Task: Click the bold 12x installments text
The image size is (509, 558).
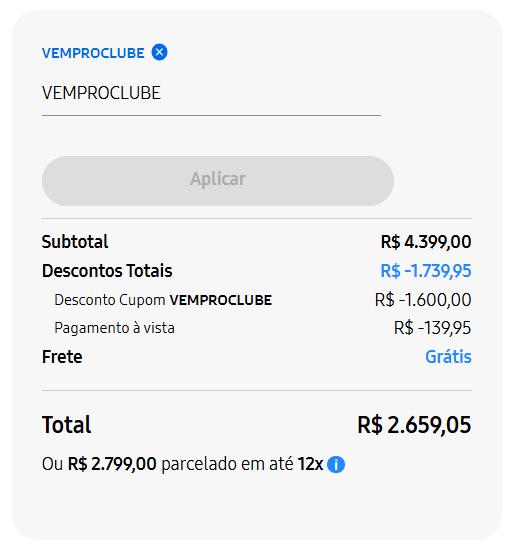Action: tap(310, 464)
